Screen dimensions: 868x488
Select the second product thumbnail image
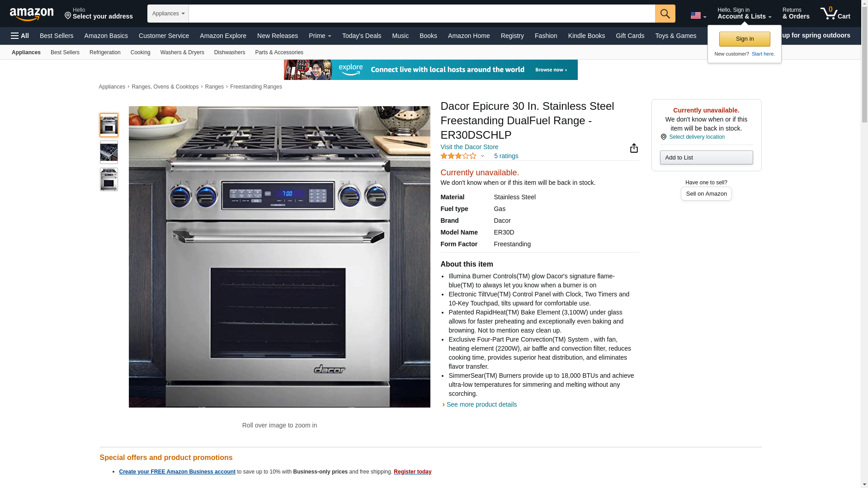pos(109,152)
